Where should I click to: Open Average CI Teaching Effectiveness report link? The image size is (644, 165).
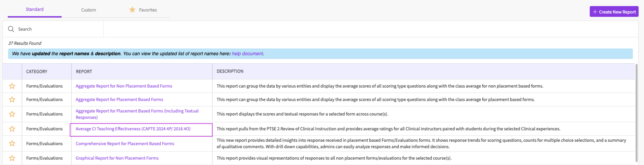click(x=133, y=129)
